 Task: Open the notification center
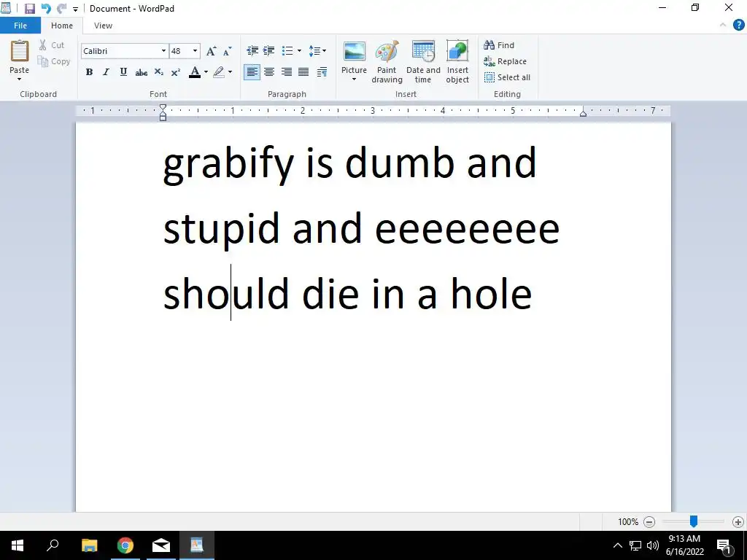pos(724,545)
